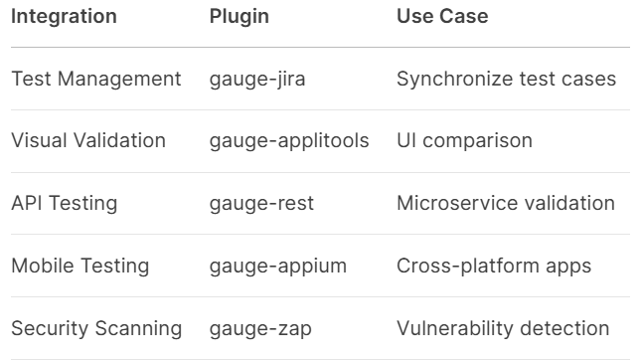Select the API Testing cell

click(x=65, y=204)
